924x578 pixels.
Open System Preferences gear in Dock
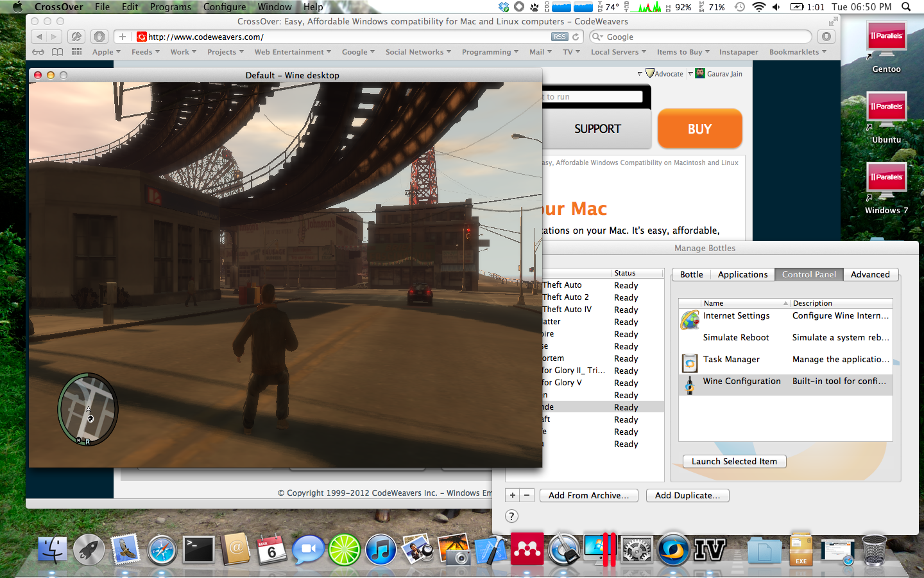pyautogui.click(x=637, y=550)
